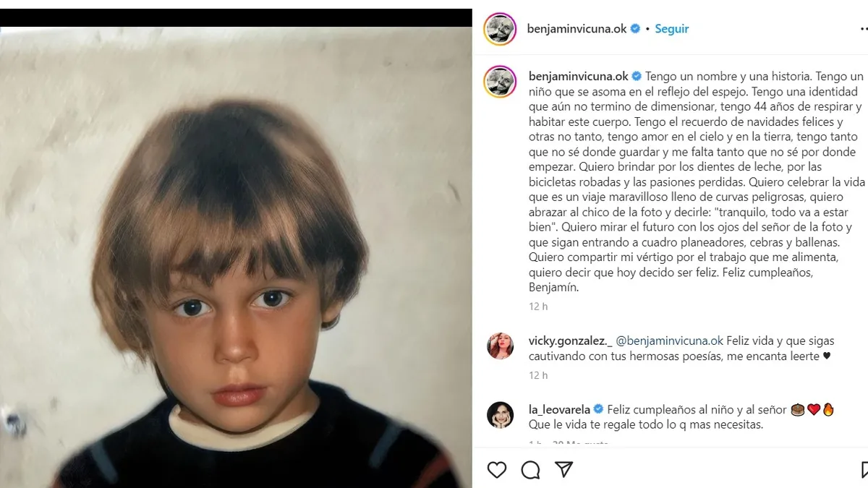Click the 12 h timestamp under caption
Screen dimensions: 868x488
538,307
